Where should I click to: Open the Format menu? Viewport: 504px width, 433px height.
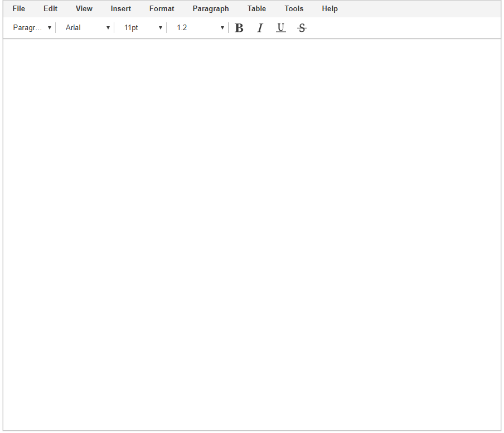coord(162,9)
